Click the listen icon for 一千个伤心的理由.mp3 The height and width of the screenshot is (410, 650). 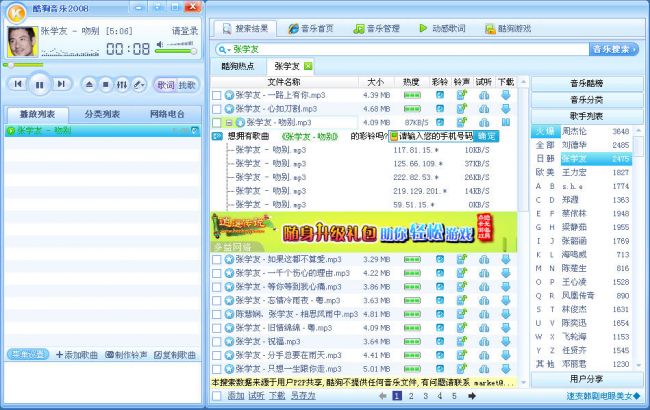tap(484, 273)
